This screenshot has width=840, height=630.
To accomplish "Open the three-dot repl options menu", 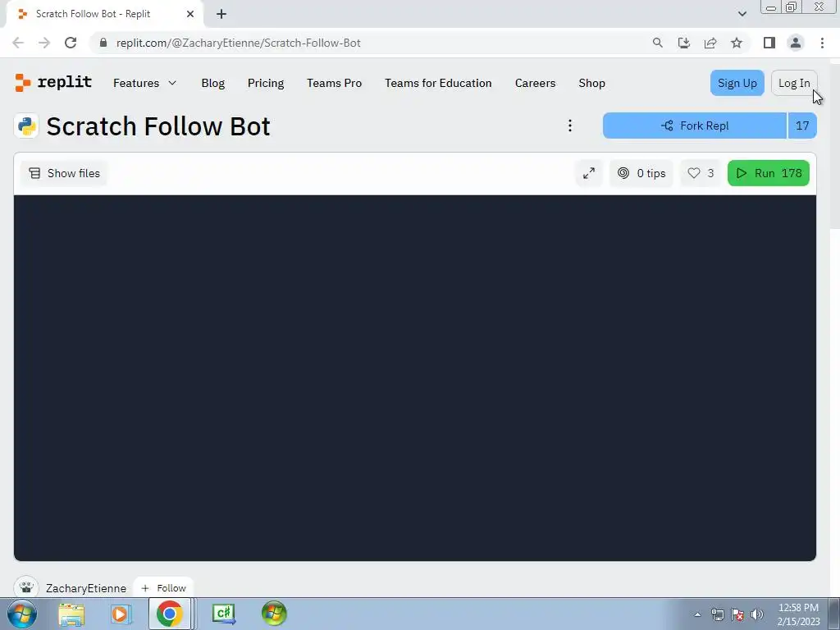I will click(570, 126).
